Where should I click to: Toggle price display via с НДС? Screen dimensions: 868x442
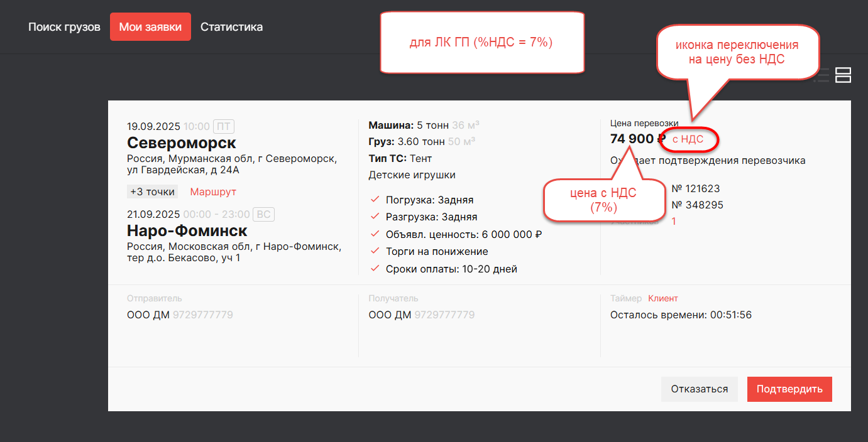[x=688, y=139]
